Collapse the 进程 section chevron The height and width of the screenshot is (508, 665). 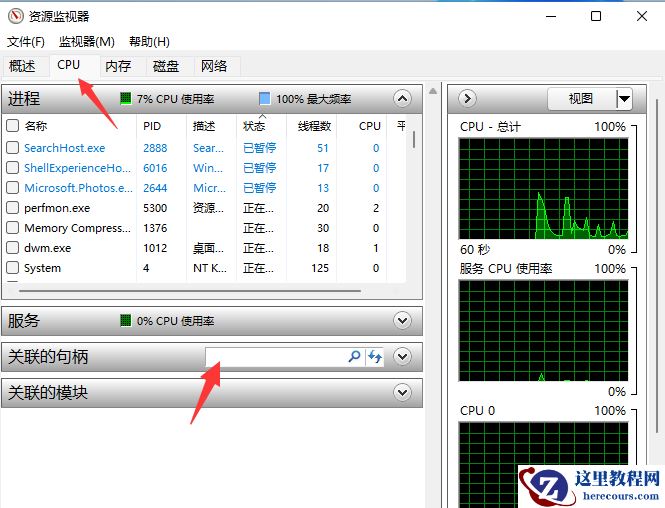pos(402,99)
